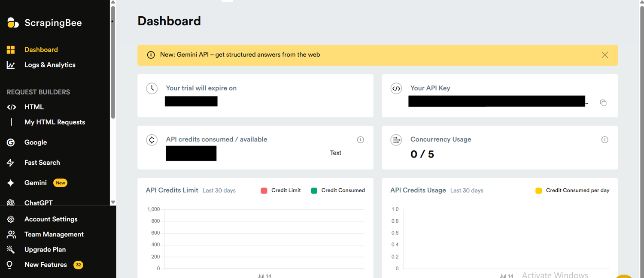
Task: Click the 0 / 5 concurrency value
Action: point(422,154)
